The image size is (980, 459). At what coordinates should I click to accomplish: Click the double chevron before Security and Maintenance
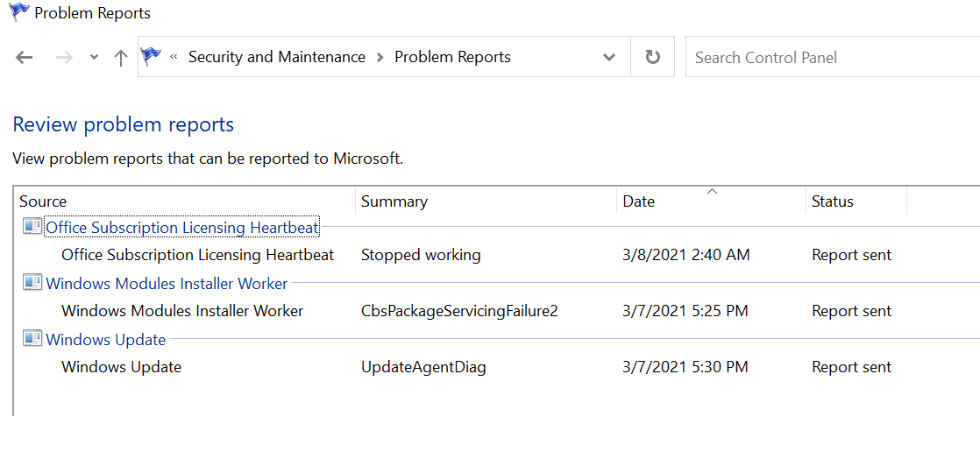[x=174, y=57]
